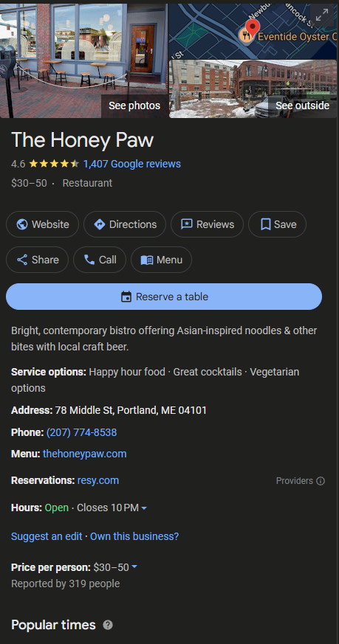Open the thehoneypaw.com menu link
Screen dimensions: 339x644
[x=85, y=454]
